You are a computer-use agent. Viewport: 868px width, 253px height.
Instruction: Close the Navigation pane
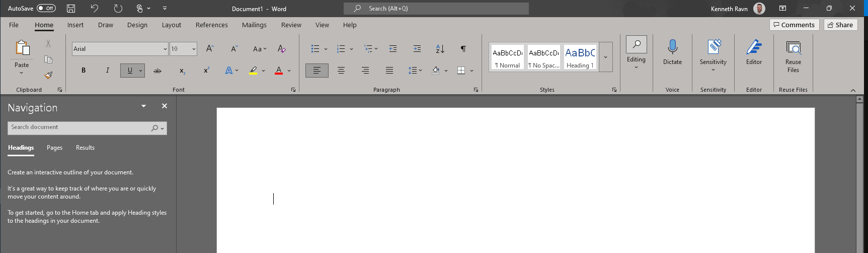point(164,106)
